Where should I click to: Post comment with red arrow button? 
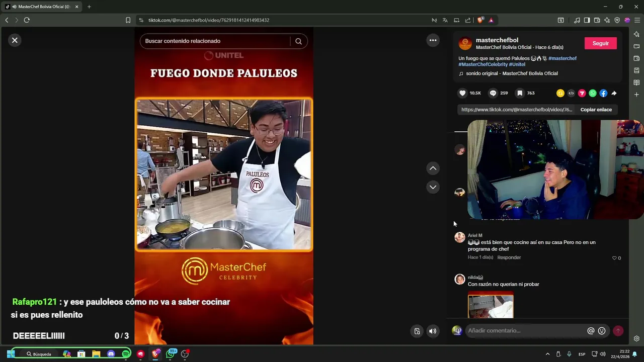(x=618, y=331)
